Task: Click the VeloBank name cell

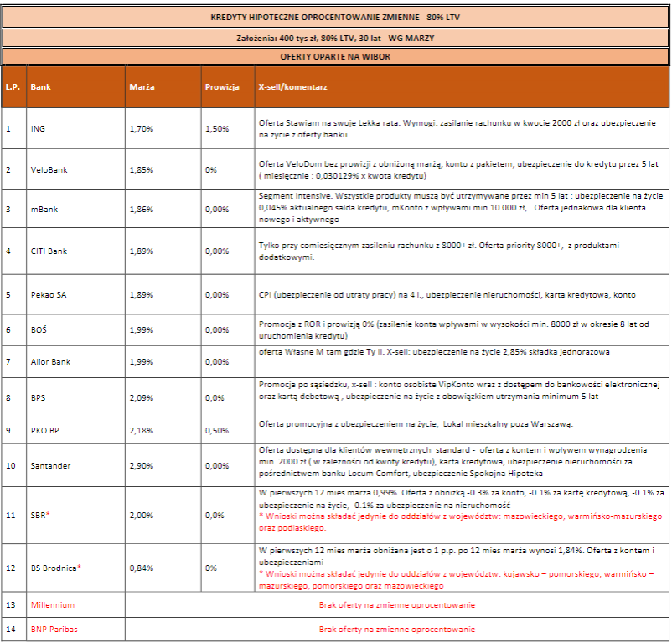Action: point(46,169)
